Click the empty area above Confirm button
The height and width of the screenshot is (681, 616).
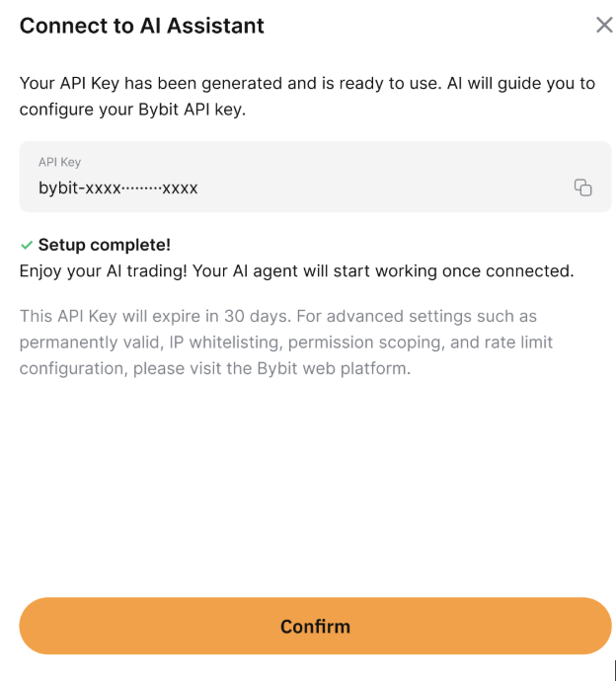tap(315, 487)
